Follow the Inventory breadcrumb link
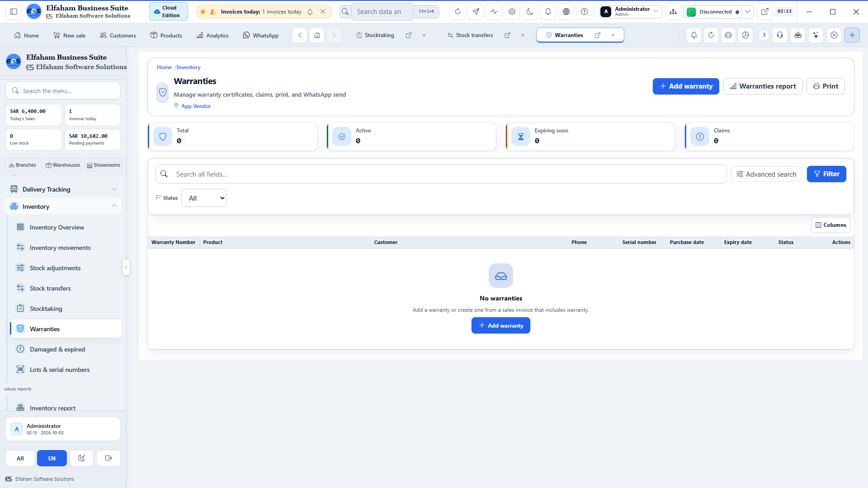This screenshot has height=488, width=868. pyautogui.click(x=189, y=67)
